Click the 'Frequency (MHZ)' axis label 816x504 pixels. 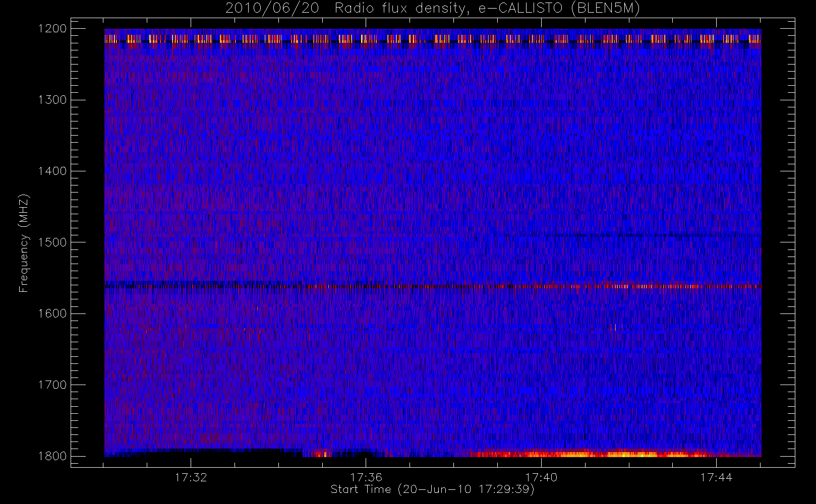(x=23, y=243)
